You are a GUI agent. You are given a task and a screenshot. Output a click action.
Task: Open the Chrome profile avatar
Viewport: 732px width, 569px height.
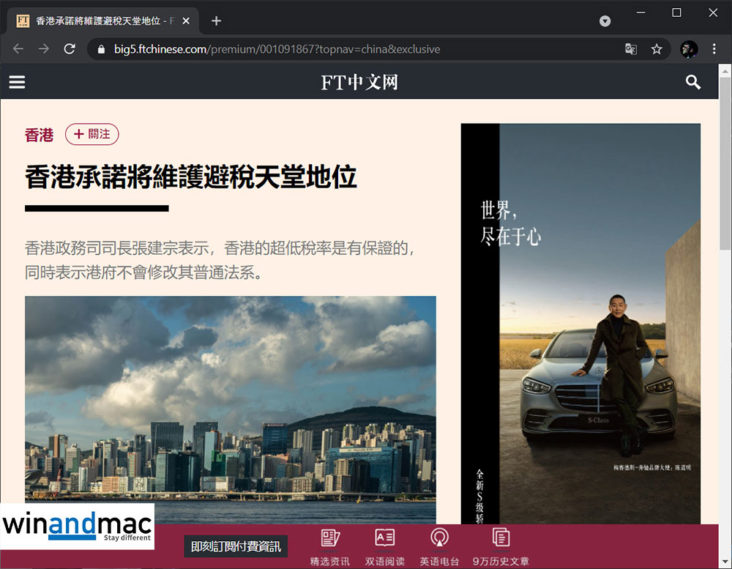click(688, 49)
